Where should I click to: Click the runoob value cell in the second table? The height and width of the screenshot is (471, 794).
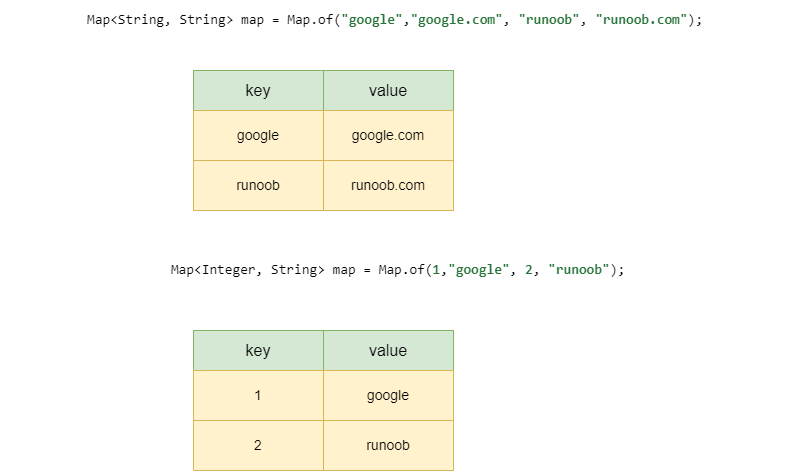tap(388, 445)
